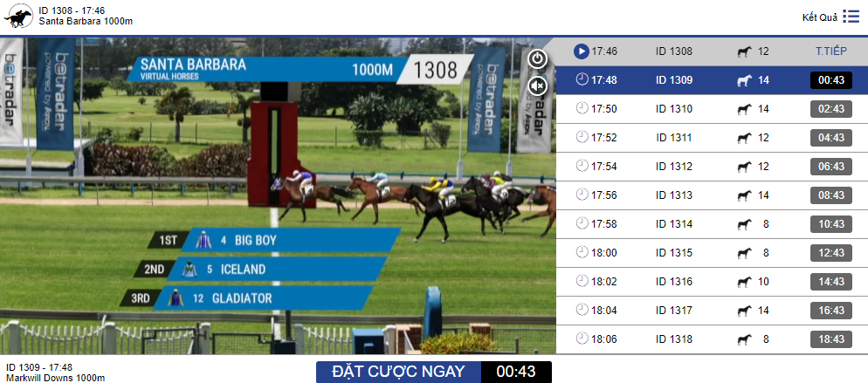The height and width of the screenshot is (383, 868).
Task: Click the play icon beside 17:46
Action: 581,51
